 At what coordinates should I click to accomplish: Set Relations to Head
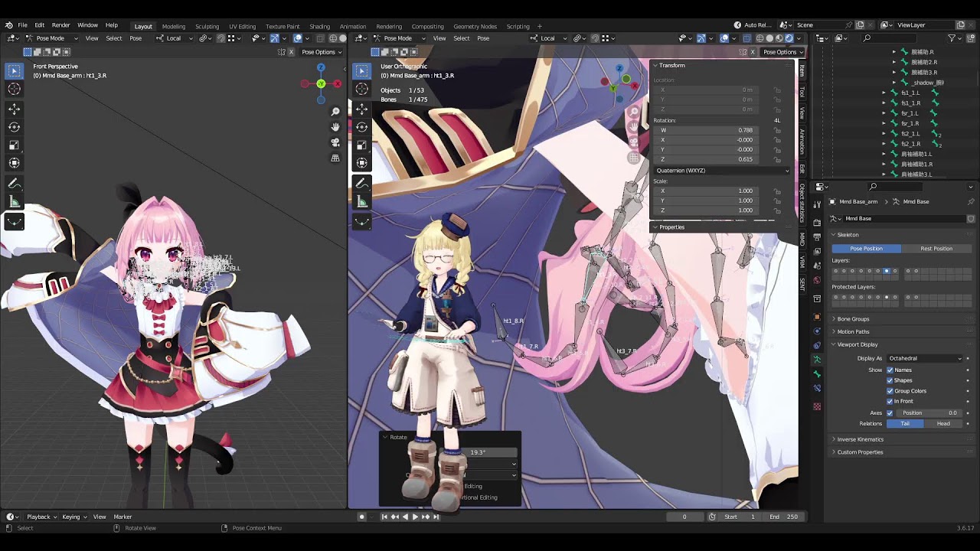943,423
